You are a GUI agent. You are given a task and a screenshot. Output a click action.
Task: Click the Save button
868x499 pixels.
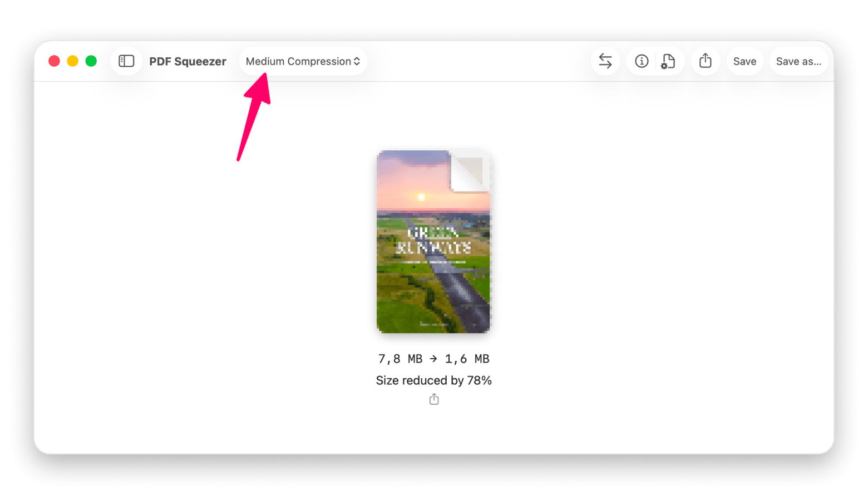click(x=744, y=61)
